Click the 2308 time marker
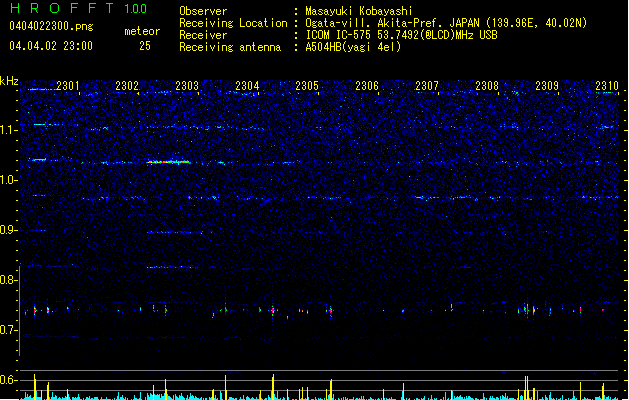Screen dimensions: 629x400 point(487,86)
